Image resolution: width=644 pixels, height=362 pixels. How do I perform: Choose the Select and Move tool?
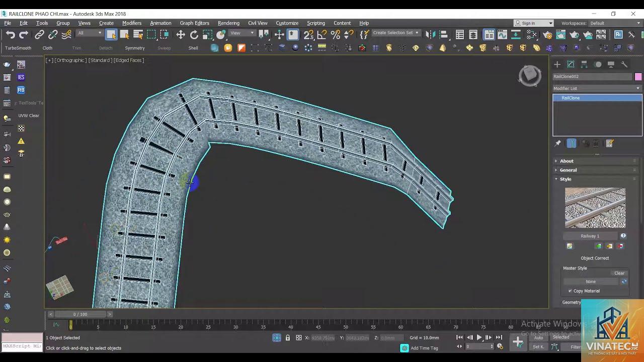pyautogui.click(x=181, y=35)
